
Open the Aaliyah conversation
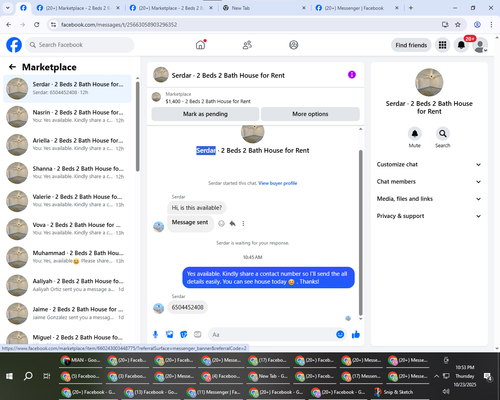pos(67,285)
